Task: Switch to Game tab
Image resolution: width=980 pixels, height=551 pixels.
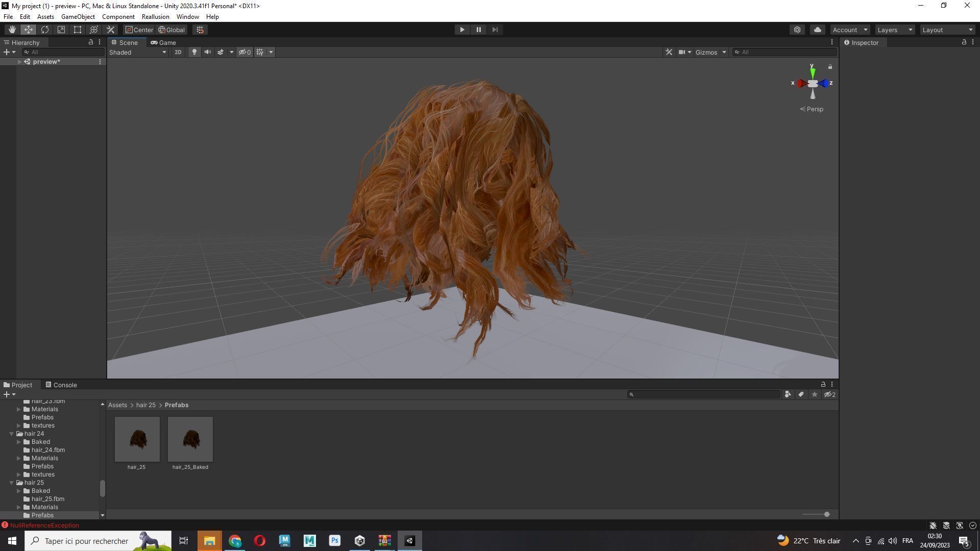Action: pyautogui.click(x=163, y=43)
